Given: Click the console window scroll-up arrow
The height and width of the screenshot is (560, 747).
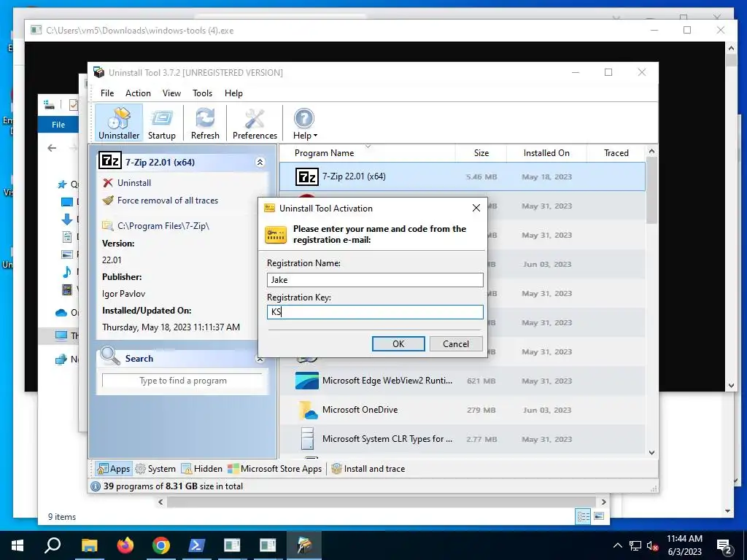Looking at the screenshot, I should (x=731, y=47).
